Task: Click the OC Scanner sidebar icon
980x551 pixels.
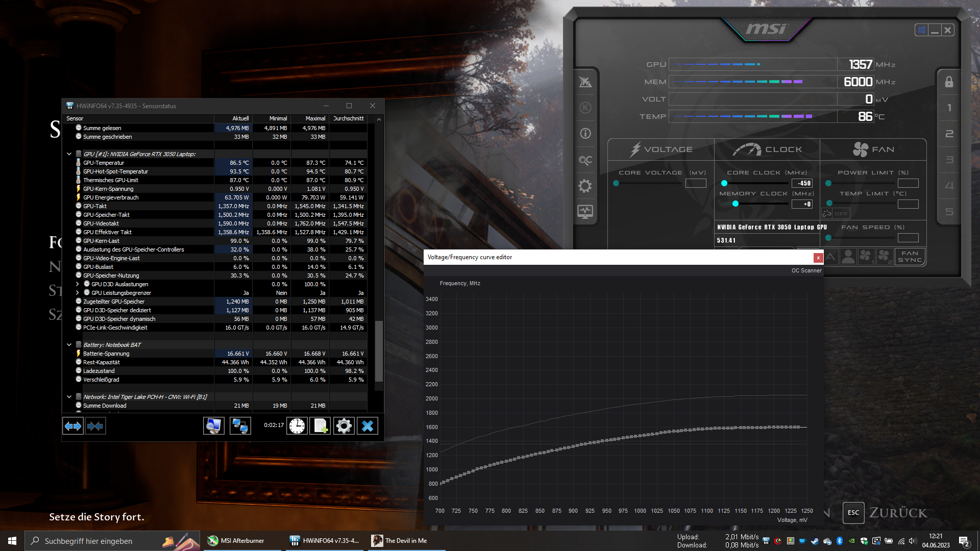Action: tap(585, 160)
